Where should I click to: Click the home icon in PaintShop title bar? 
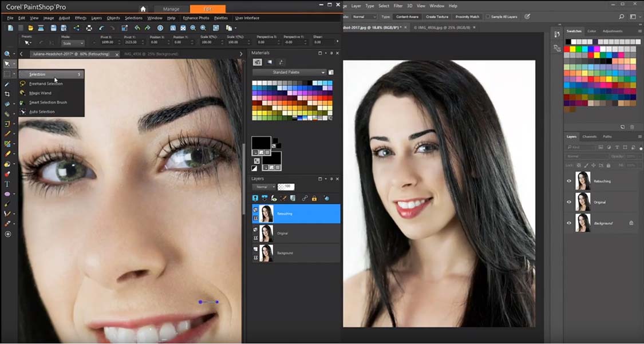click(143, 9)
